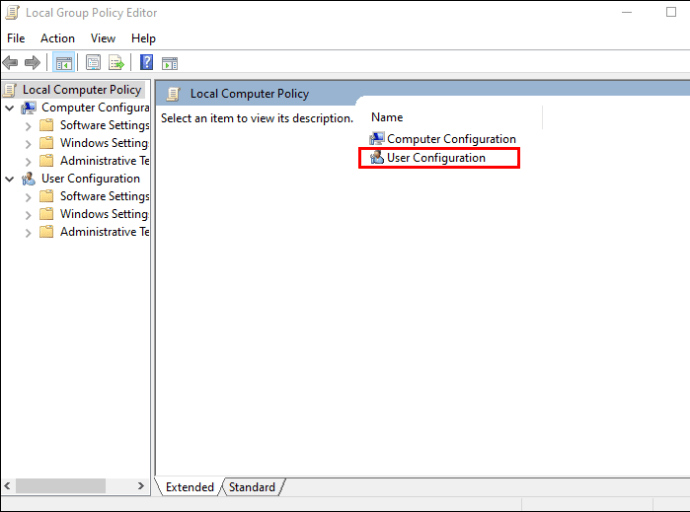The image size is (690, 512).
Task: Click the Export List toolbar icon
Action: [117, 63]
